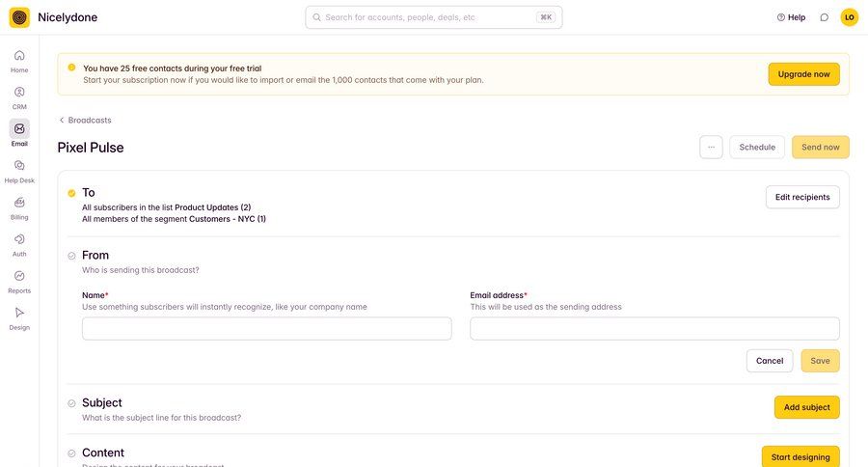Open the CRM section
The image size is (868, 467).
coord(19,98)
